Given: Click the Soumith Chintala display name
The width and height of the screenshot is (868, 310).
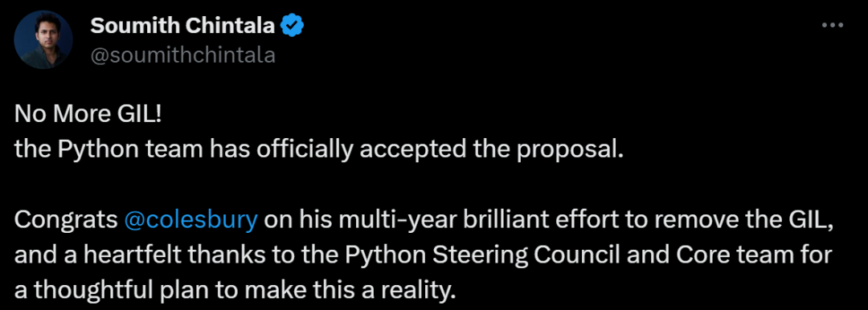Looking at the screenshot, I should 182,26.
